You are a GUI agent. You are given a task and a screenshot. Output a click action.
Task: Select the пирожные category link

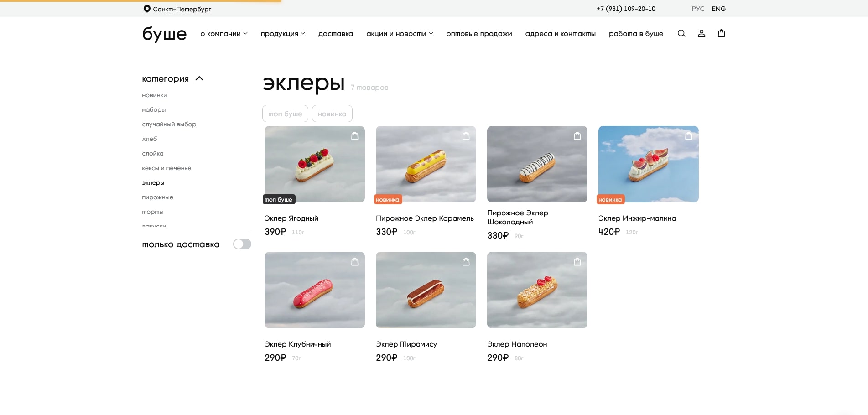click(x=157, y=197)
